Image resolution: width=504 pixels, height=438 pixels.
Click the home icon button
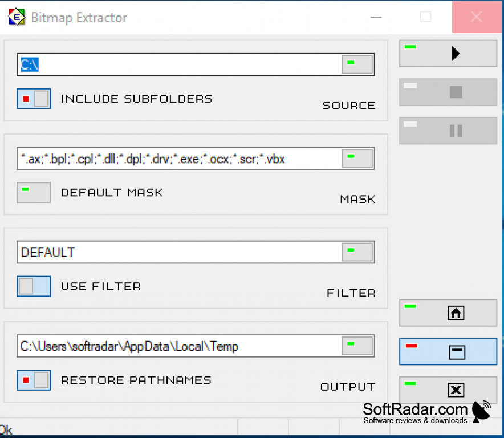tap(448, 313)
